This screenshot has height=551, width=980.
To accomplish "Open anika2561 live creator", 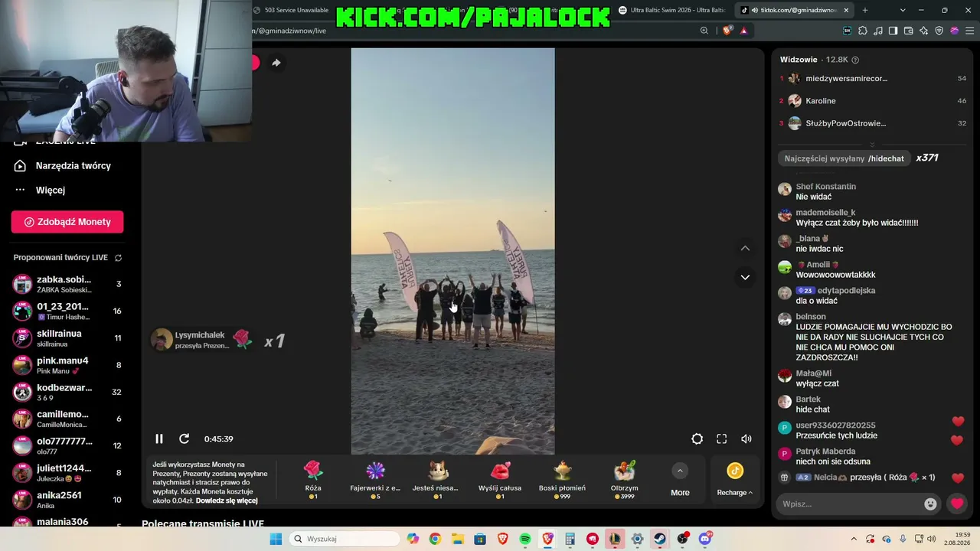I will [x=67, y=500].
